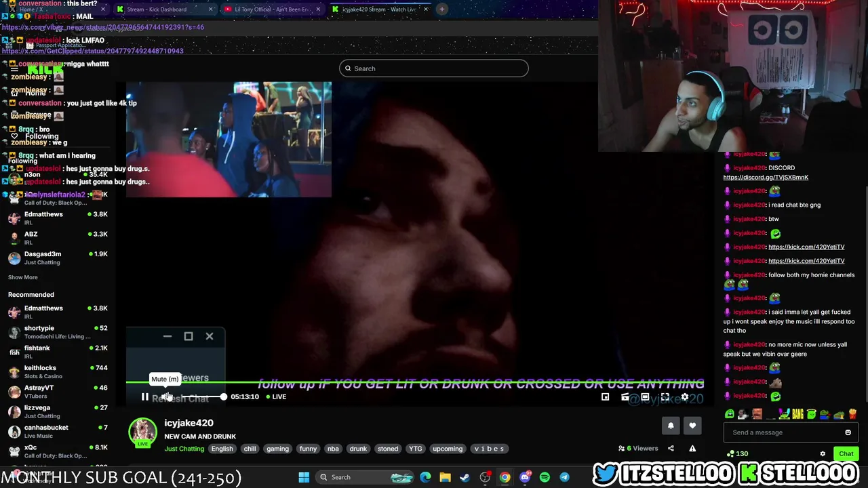Viewport: 868px width, 488px height.
Task: Switch to icyjake420 Stream browser tab
Action: point(379,9)
